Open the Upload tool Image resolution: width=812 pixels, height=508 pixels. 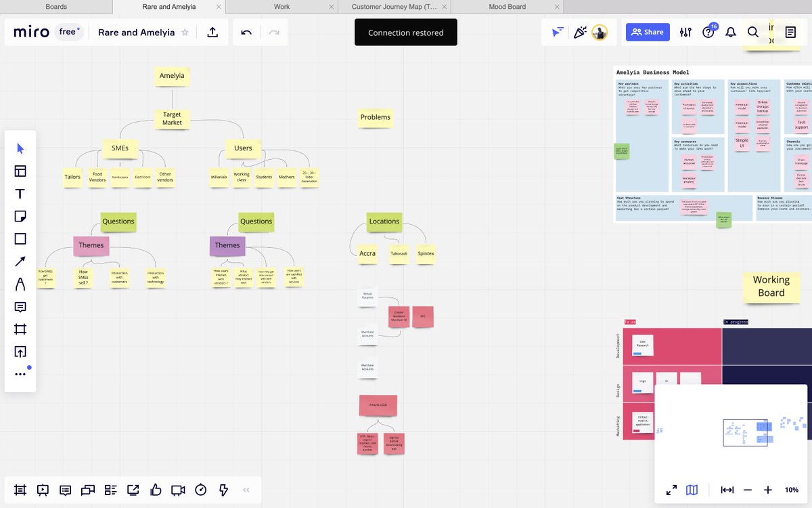click(20, 352)
